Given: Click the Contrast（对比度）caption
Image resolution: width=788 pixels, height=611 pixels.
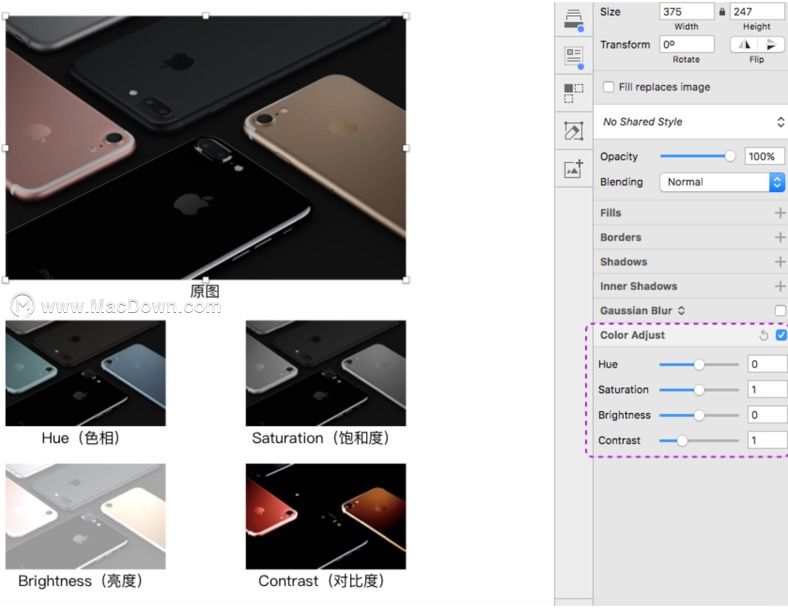Looking at the screenshot, I should click(x=323, y=581).
